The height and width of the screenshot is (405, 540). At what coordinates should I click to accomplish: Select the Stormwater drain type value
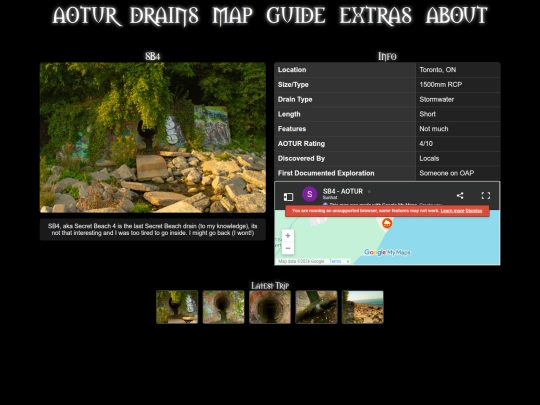coord(436,100)
